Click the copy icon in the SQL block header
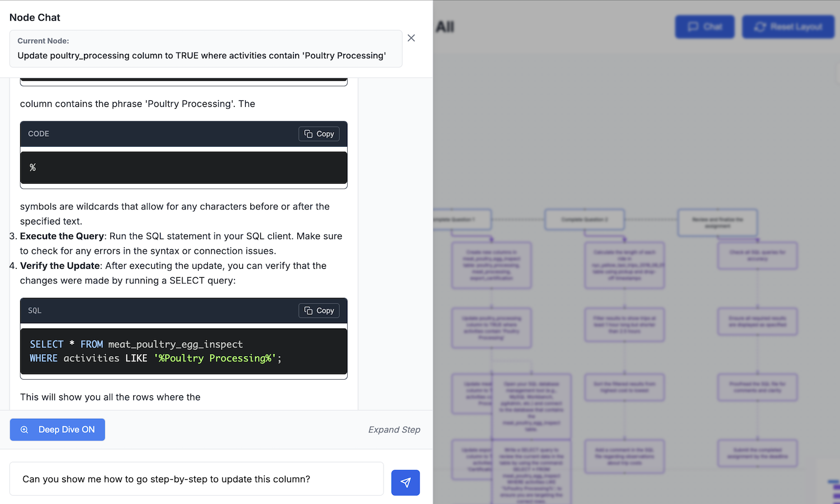840x504 pixels. (309, 311)
